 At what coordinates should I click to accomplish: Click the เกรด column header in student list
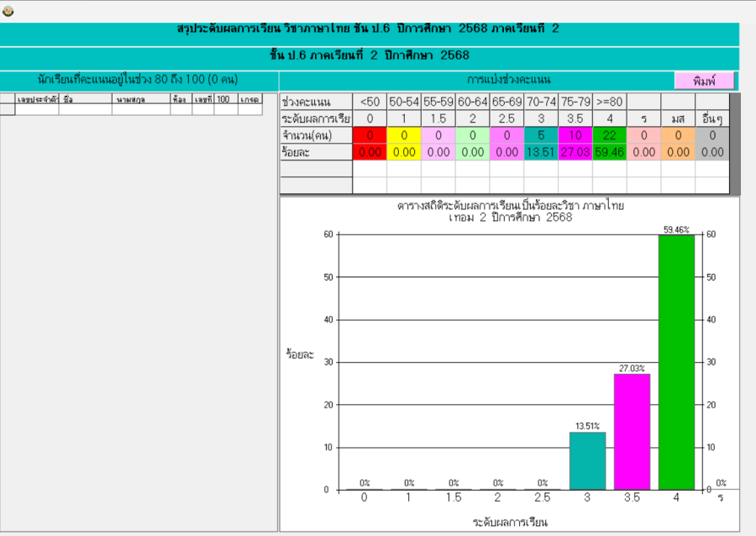(249, 99)
